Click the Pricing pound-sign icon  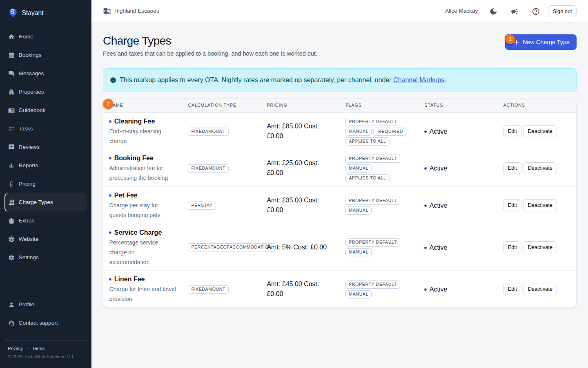click(11, 184)
